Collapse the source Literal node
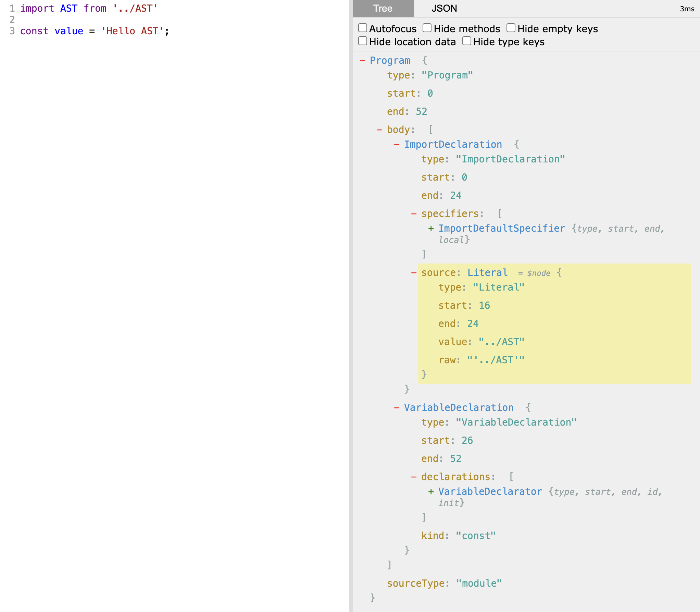The image size is (700, 612). point(414,273)
